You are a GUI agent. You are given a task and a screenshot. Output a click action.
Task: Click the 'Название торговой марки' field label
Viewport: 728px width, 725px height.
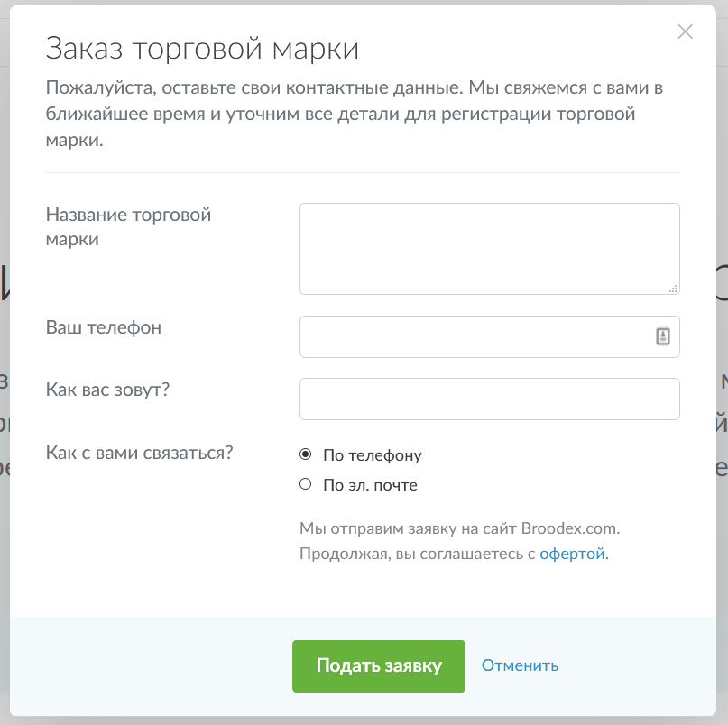128,227
